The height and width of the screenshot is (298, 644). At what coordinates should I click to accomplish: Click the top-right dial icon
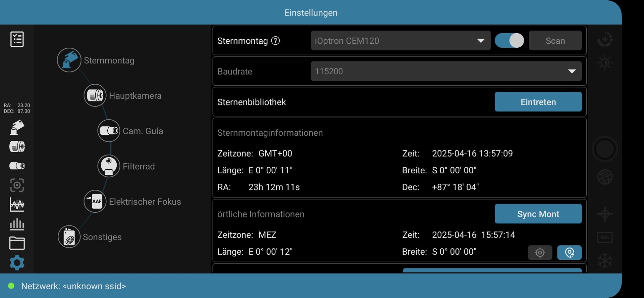click(x=605, y=40)
